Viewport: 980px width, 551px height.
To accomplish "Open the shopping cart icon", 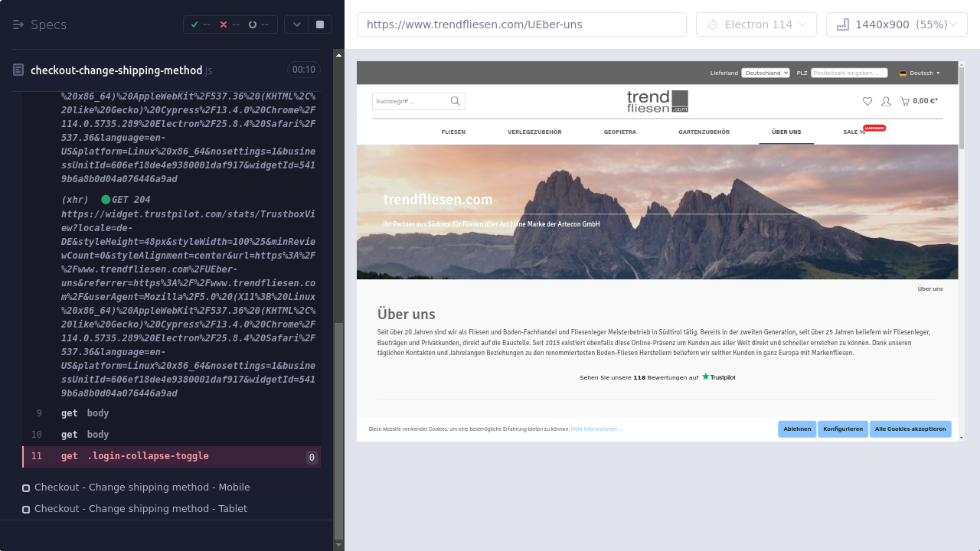I will (905, 101).
